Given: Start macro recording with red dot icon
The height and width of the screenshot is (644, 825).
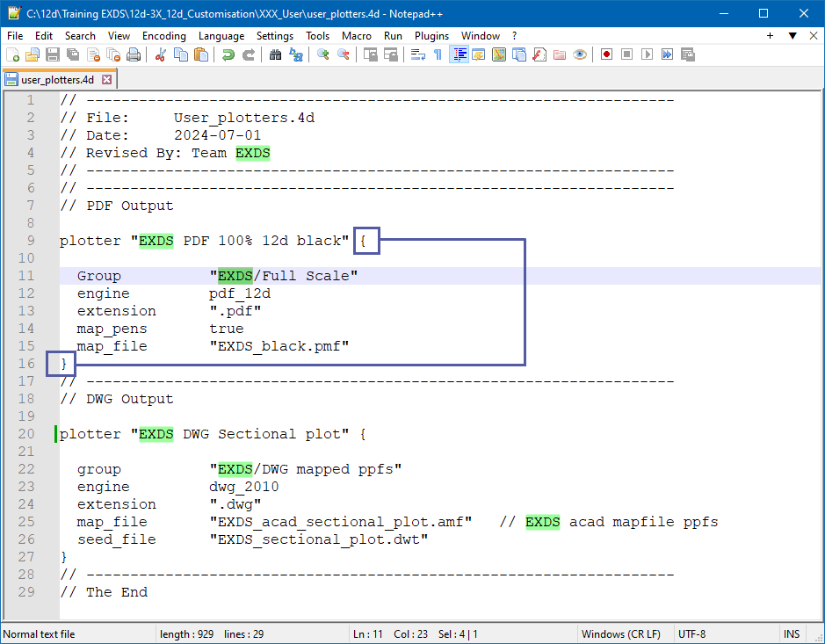Looking at the screenshot, I should tap(606, 54).
